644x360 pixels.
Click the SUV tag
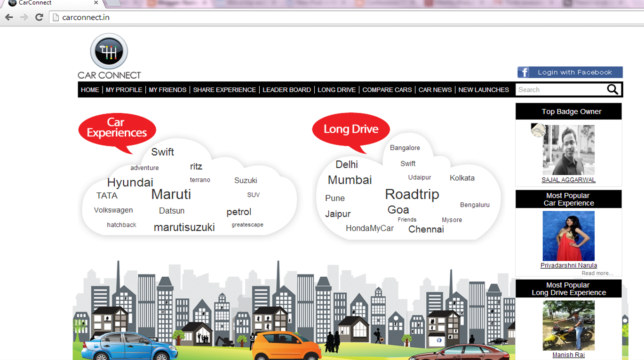pyautogui.click(x=253, y=195)
